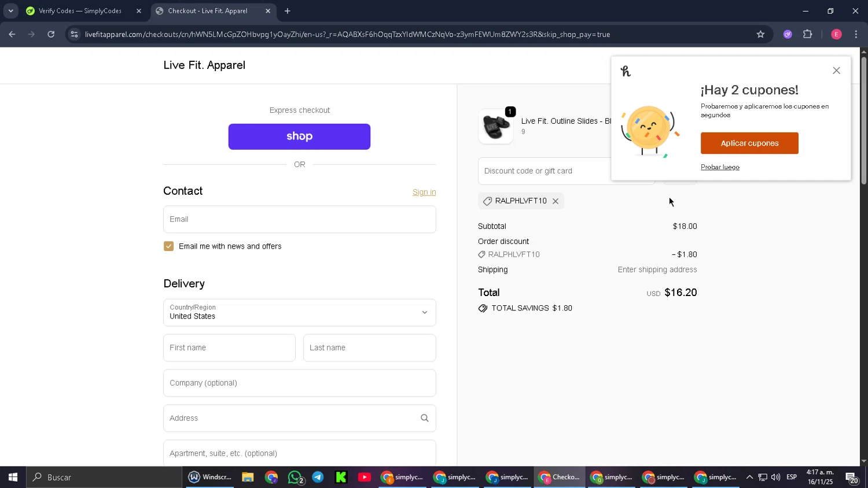
Task: Click the Shop Pay express checkout button
Action: (299, 136)
